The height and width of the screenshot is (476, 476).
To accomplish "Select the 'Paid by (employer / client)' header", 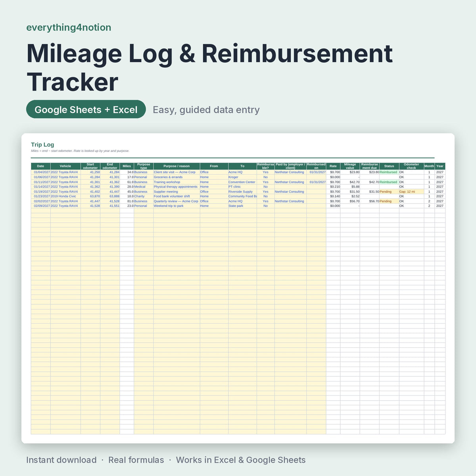I will tap(290, 166).
